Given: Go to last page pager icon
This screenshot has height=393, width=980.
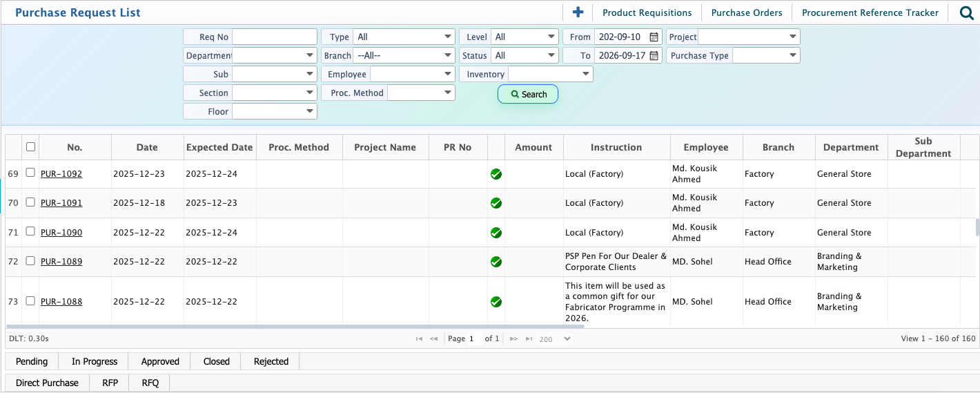Looking at the screenshot, I should click(529, 339).
